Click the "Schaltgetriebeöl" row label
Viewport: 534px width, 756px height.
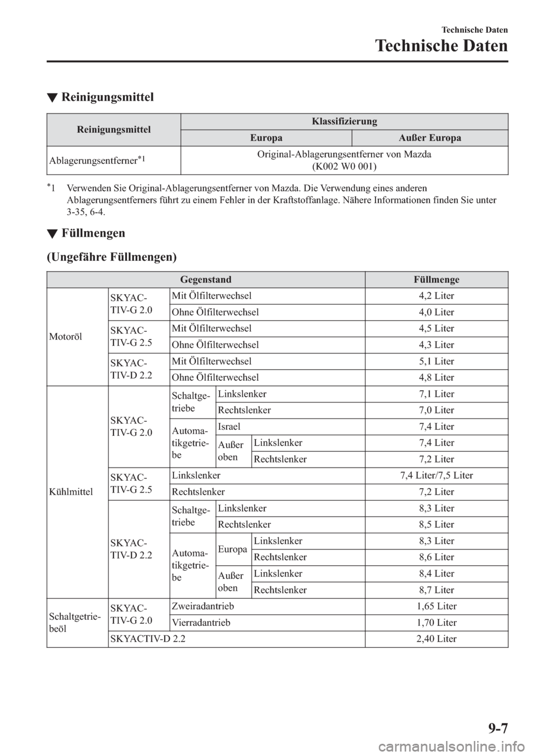click(77, 623)
